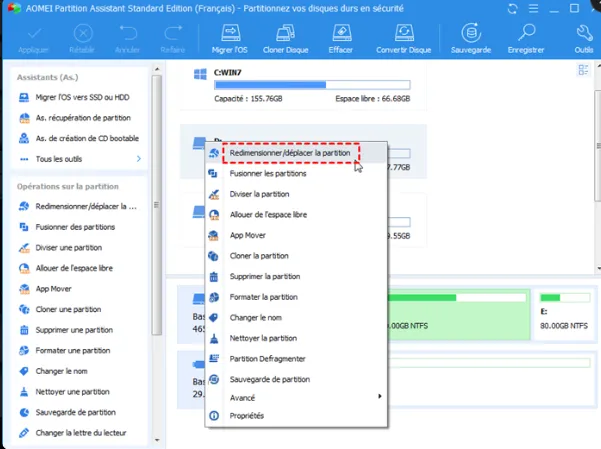Click the partition list scrollbar down arrow

[598, 268]
